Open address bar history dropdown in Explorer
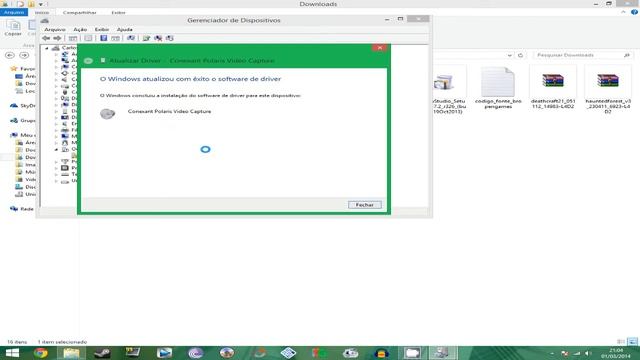640x360 pixels. coord(510,55)
